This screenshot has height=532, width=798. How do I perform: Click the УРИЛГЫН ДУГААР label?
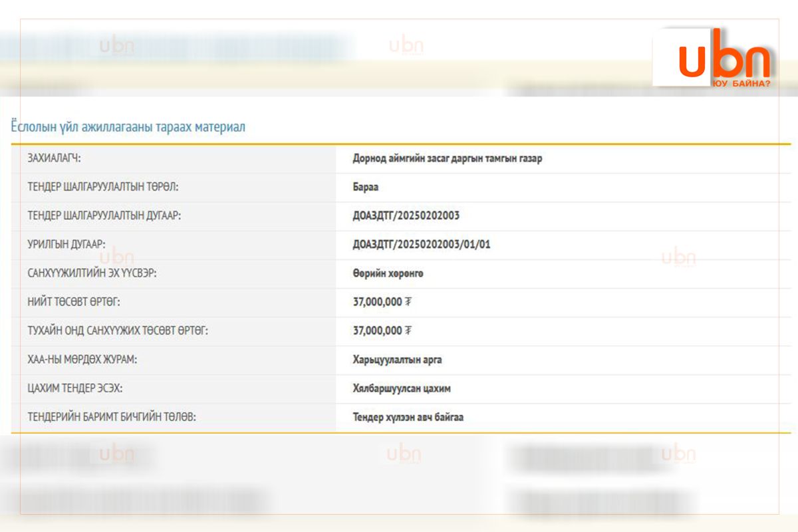(66, 245)
